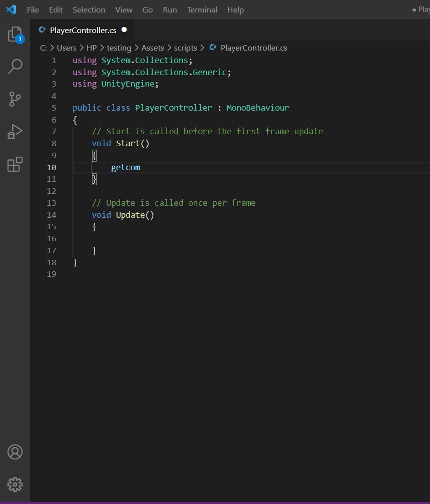Open the Explorer view in activity bar

click(15, 35)
